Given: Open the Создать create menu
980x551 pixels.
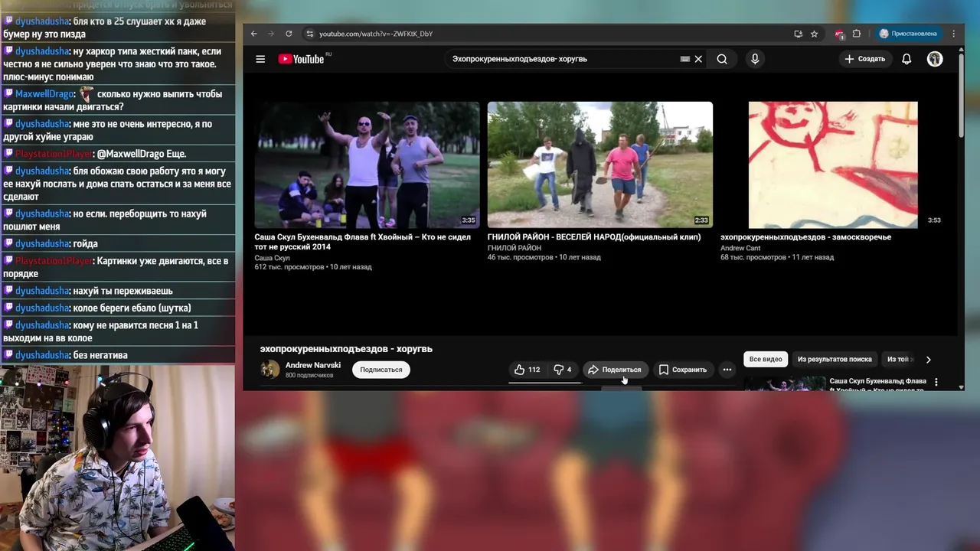Looking at the screenshot, I should click(x=865, y=59).
